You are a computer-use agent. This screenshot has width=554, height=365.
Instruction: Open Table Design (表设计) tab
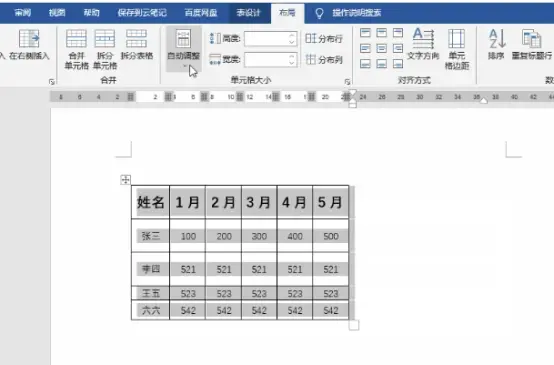(248, 13)
